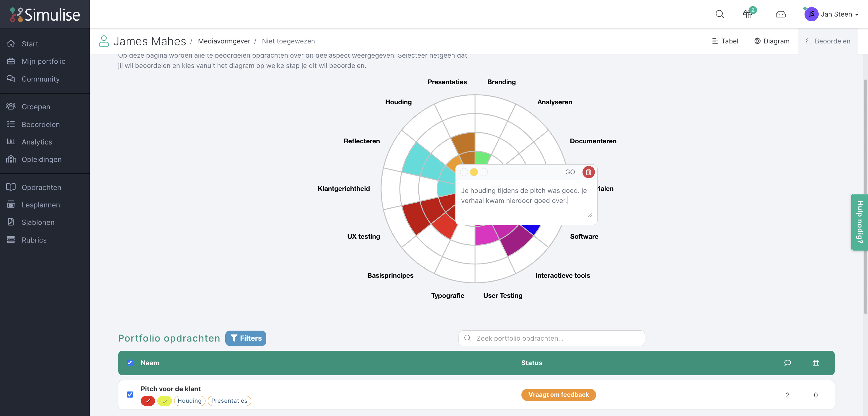This screenshot has height=416, width=868.
Task: Click the portfolio briefcase column icon
Action: click(815, 363)
